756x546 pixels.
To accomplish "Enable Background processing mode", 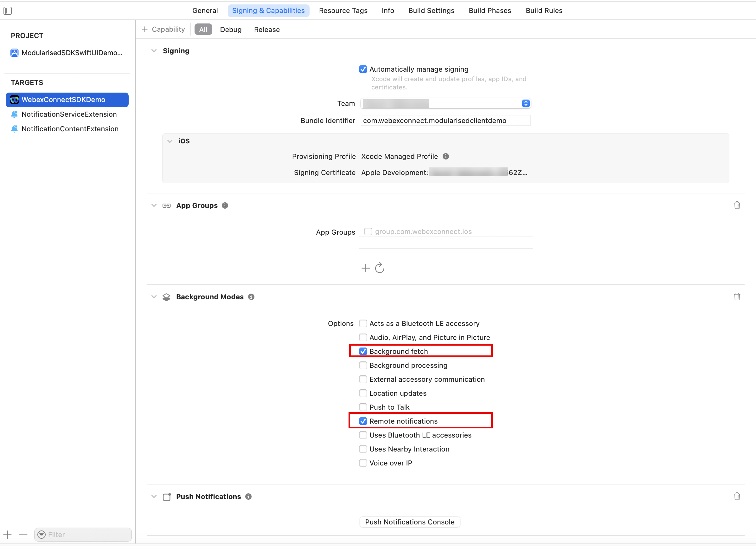I will point(363,365).
